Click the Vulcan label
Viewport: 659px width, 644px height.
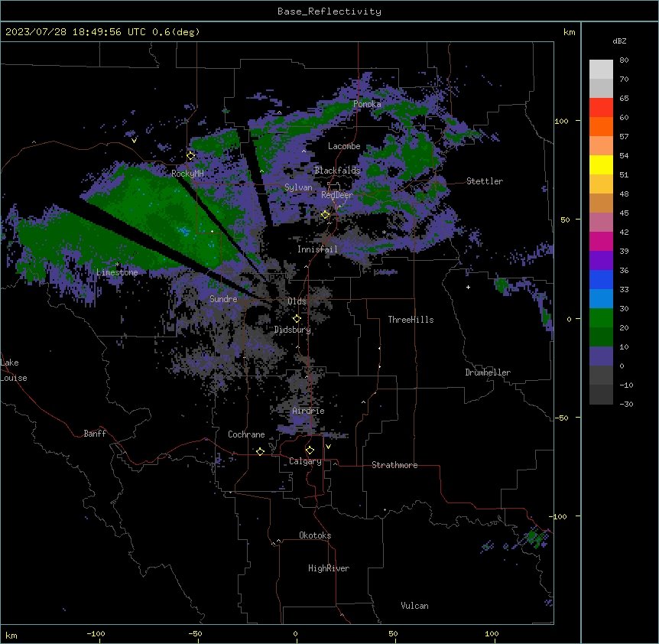coord(415,606)
